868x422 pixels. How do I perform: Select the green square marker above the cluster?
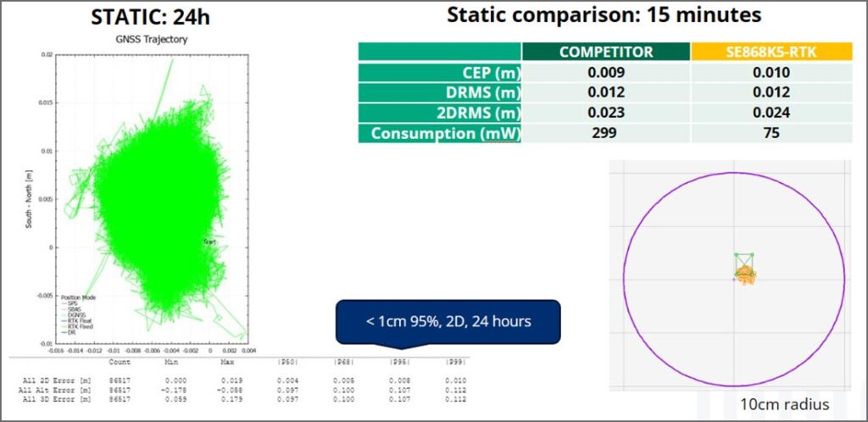pos(744,259)
